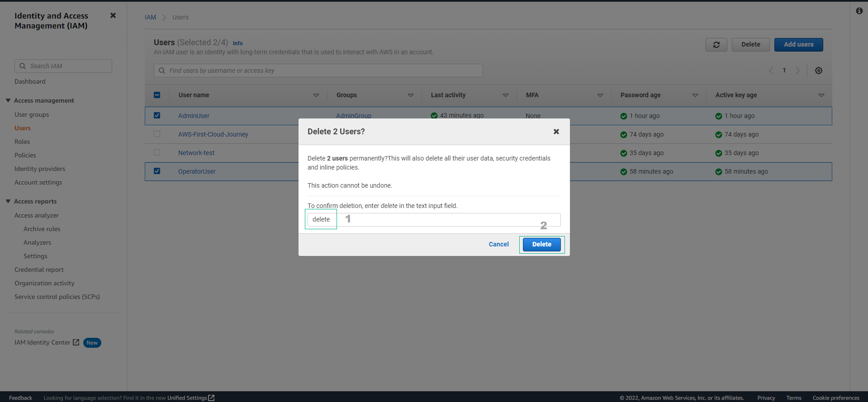Click the Info link beside Users heading
Image resolution: width=868 pixels, height=402 pixels.
coord(238,43)
